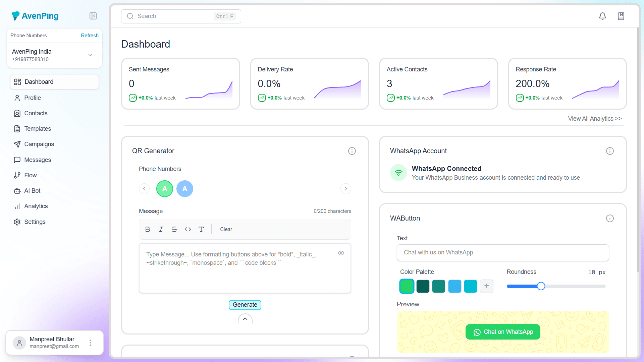Click the Generate button
This screenshot has height=362, width=644.
(245, 305)
